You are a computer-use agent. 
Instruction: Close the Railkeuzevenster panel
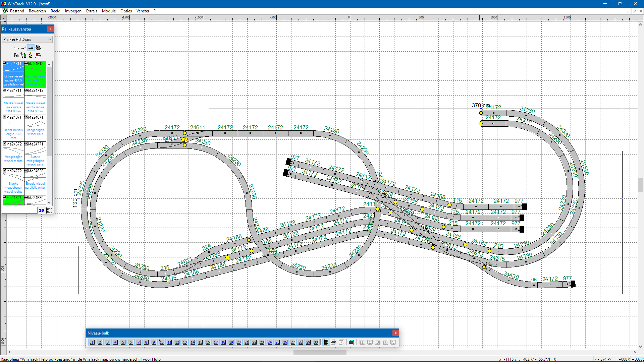pos(50,29)
